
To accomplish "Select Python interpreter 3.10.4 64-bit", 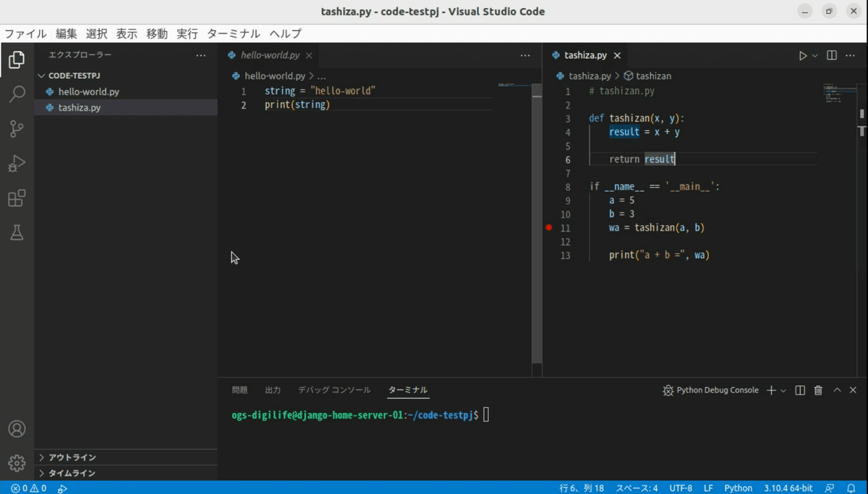I will 788,488.
